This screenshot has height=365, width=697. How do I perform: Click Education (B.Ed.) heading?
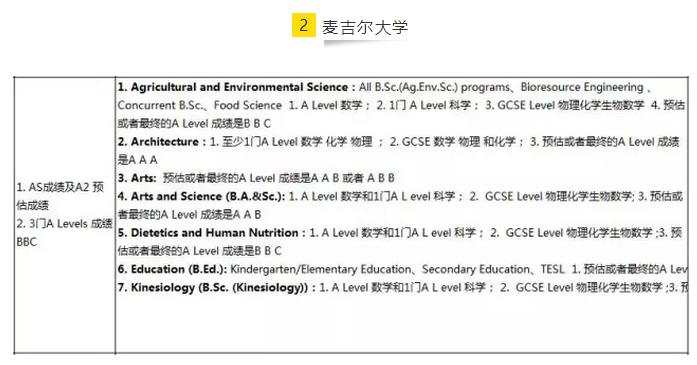point(172,269)
